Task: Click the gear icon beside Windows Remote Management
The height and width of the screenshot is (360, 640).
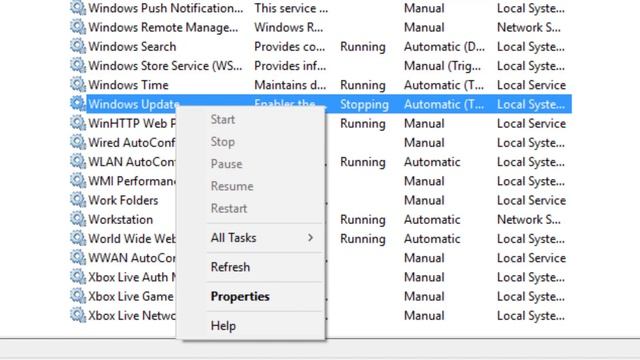Action: 78,27
